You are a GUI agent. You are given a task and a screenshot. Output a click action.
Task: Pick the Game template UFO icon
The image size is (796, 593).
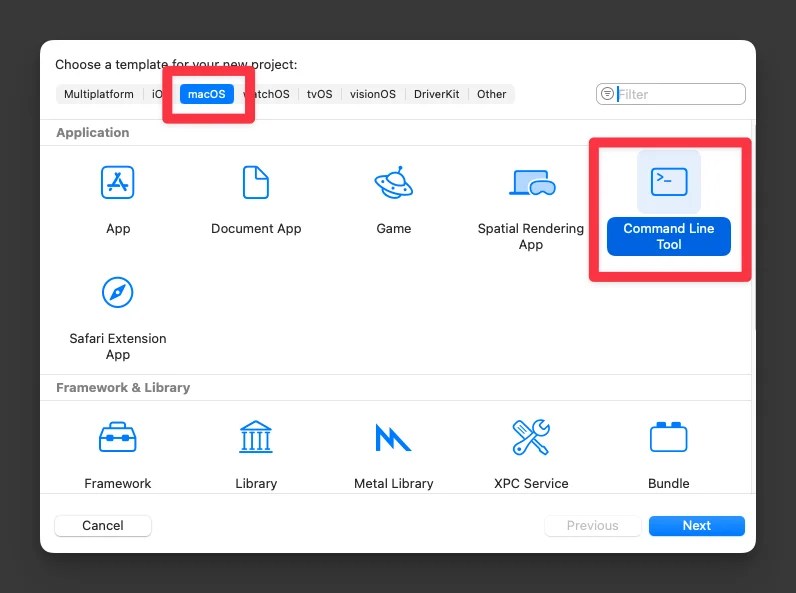tap(393, 182)
